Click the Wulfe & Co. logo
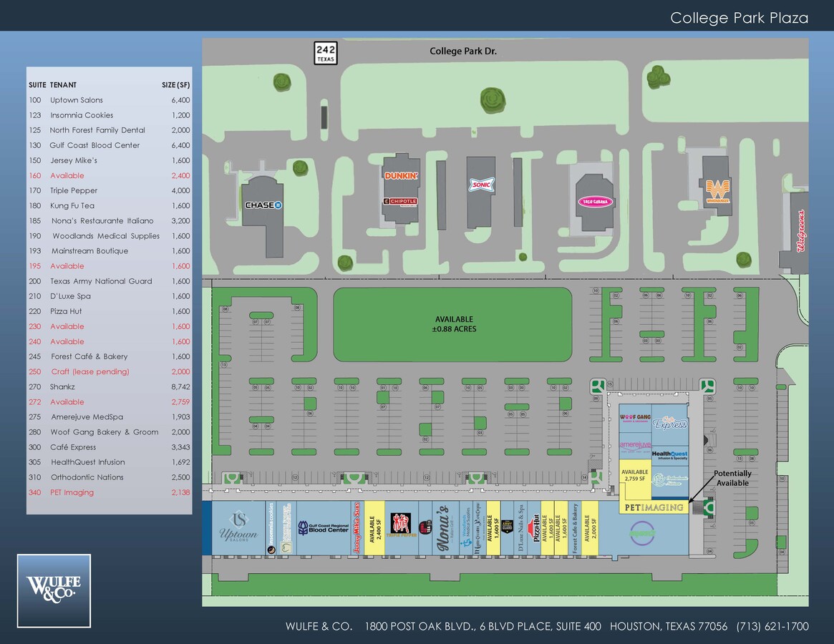The height and width of the screenshot is (644, 834). [x=54, y=590]
